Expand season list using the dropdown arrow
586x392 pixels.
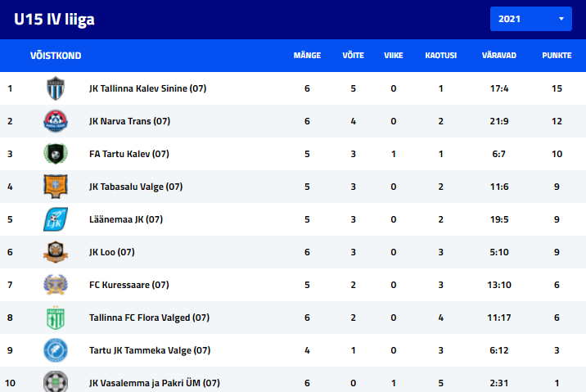[x=561, y=19]
